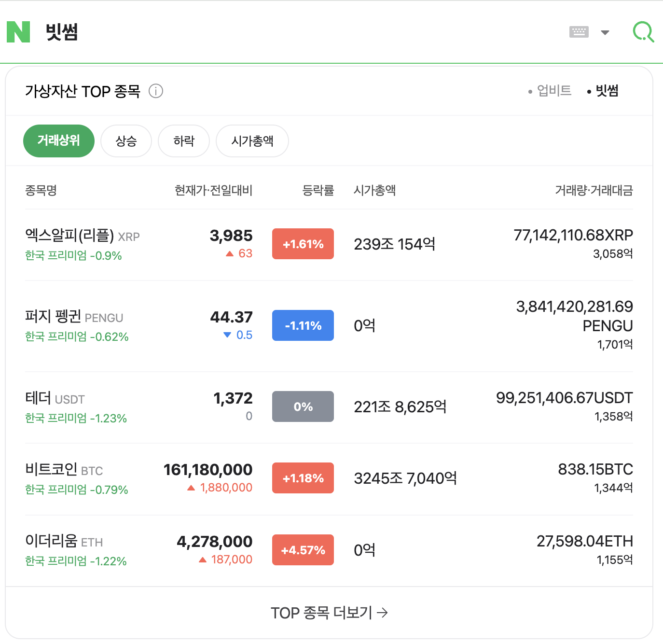
Task: Select the 거래상위 tab
Action: click(59, 141)
